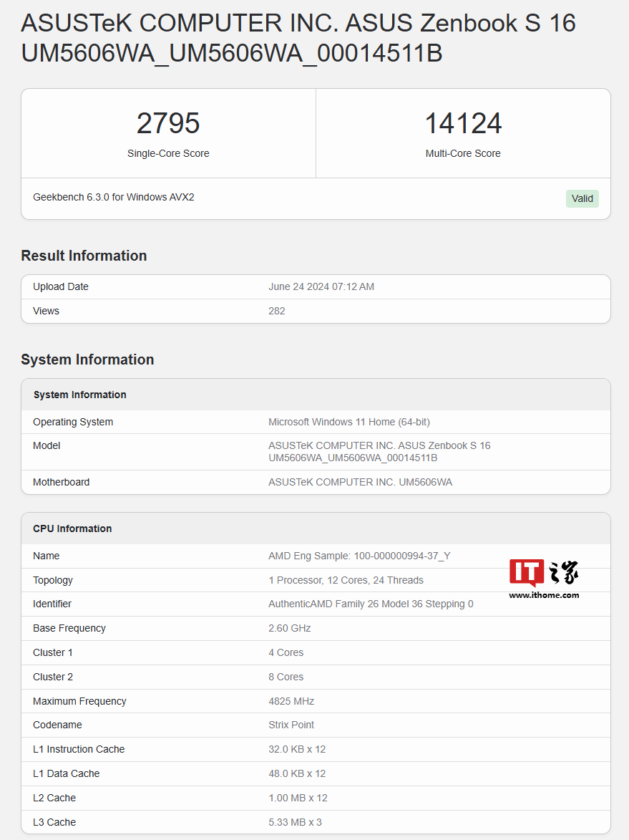Click the Cluster 2 label
The height and width of the screenshot is (840, 629).
[x=52, y=677]
